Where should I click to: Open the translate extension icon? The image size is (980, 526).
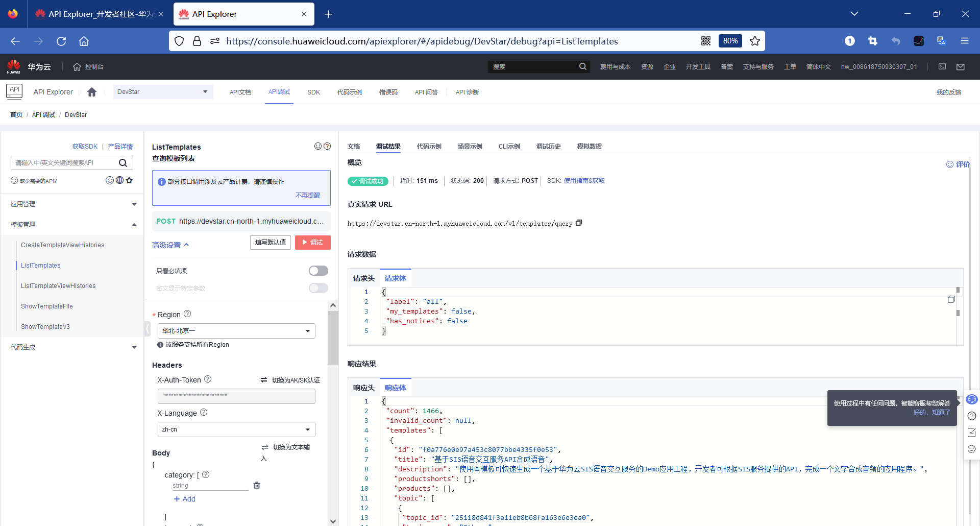pos(941,41)
